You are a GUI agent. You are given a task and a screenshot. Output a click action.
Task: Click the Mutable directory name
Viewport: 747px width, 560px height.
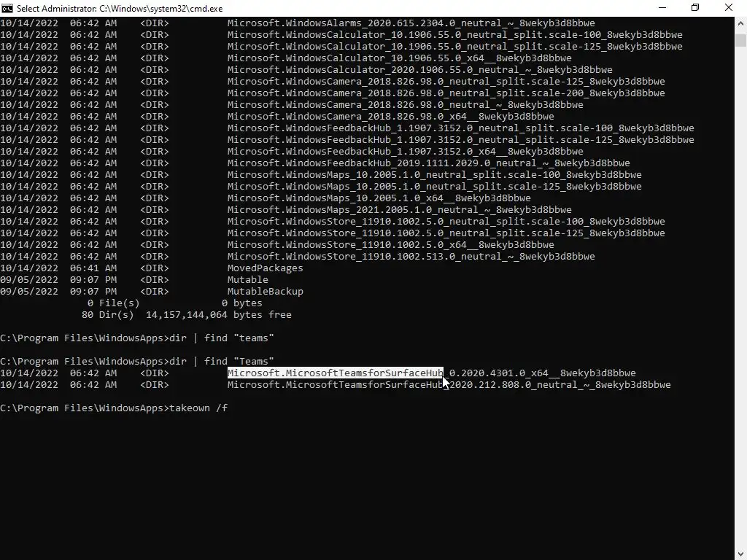point(248,279)
